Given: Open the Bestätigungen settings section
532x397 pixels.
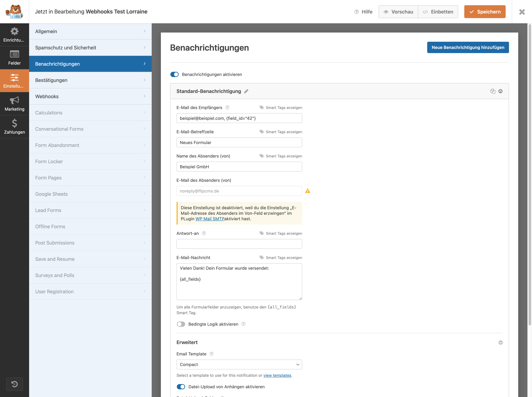Looking at the screenshot, I should pyautogui.click(x=90, y=80).
